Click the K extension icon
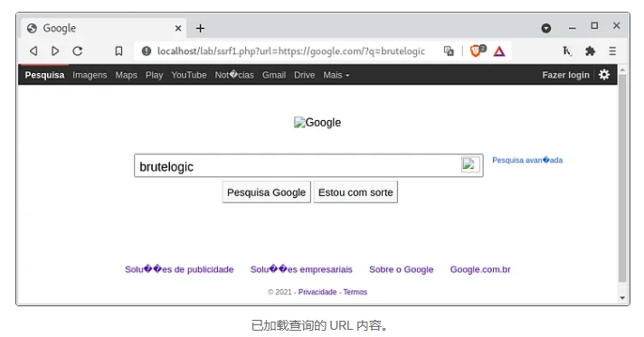The height and width of the screenshot is (337, 644). click(567, 51)
